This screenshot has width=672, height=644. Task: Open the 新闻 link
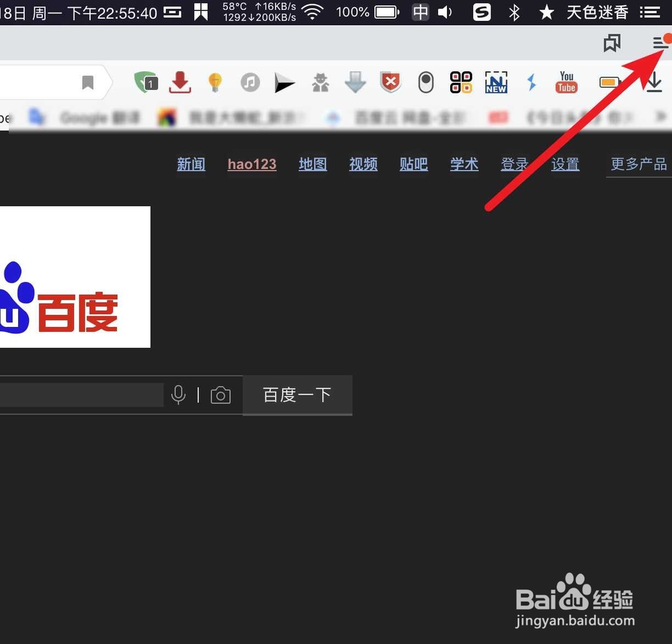191,164
